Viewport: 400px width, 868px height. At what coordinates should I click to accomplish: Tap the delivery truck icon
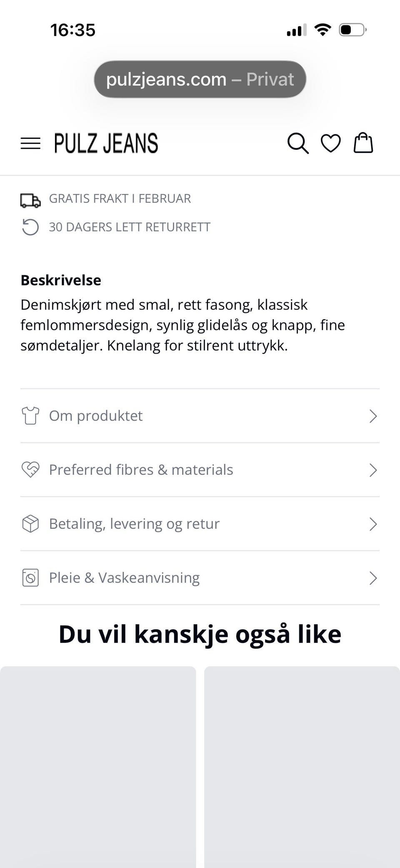point(30,200)
